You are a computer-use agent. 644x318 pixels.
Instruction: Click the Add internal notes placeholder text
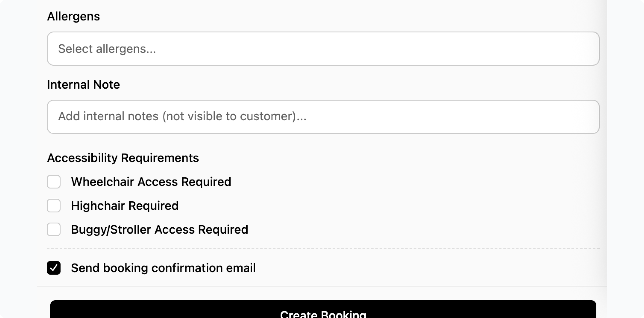pos(182,116)
